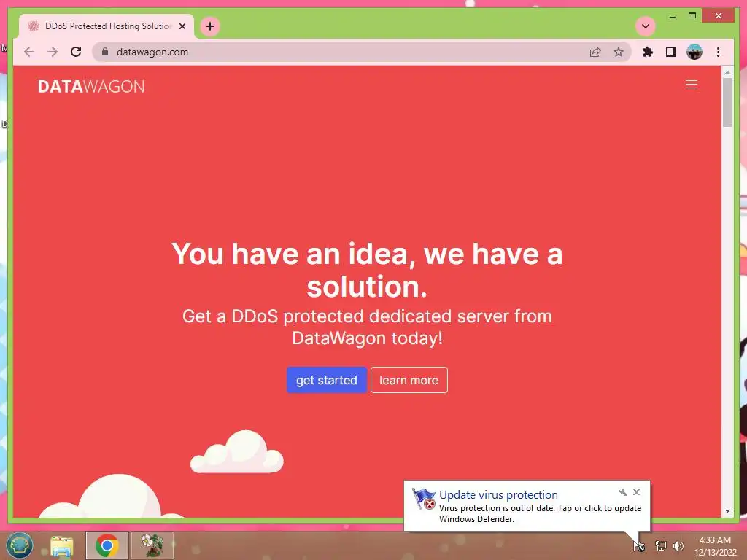Click the Windows Defender flag icon
747x560 pixels.
coord(424,499)
